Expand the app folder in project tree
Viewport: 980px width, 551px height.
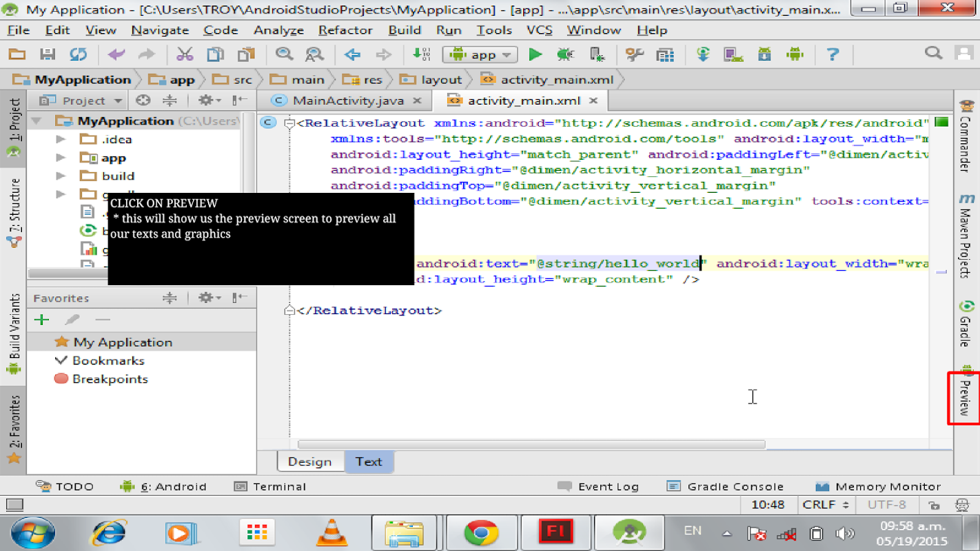[x=61, y=158]
